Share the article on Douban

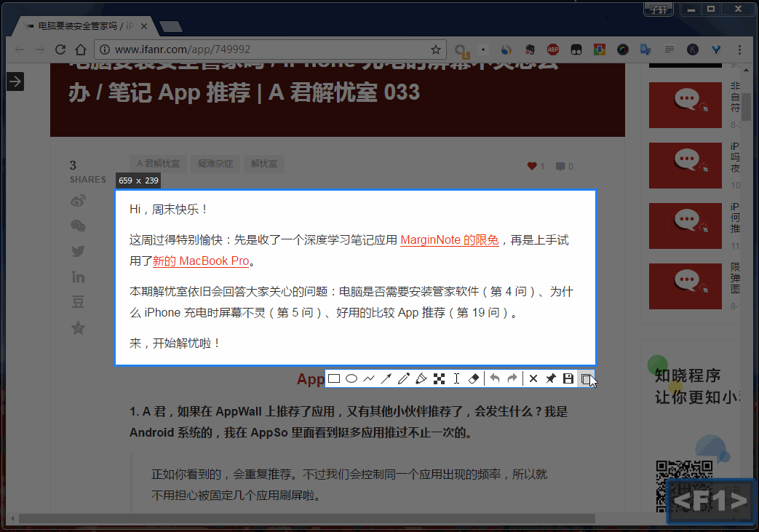coord(78,302)
